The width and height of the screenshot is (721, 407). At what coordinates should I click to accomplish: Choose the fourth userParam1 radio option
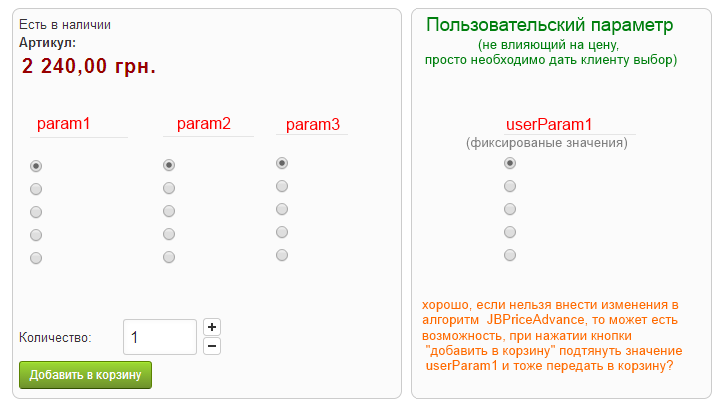click(x=510, y=232)
